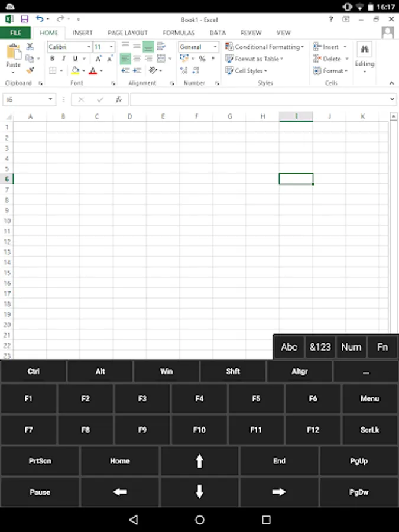This screenshot has width=399, height=532.
Task: Apply the Percent Style format
Action: 202,59
